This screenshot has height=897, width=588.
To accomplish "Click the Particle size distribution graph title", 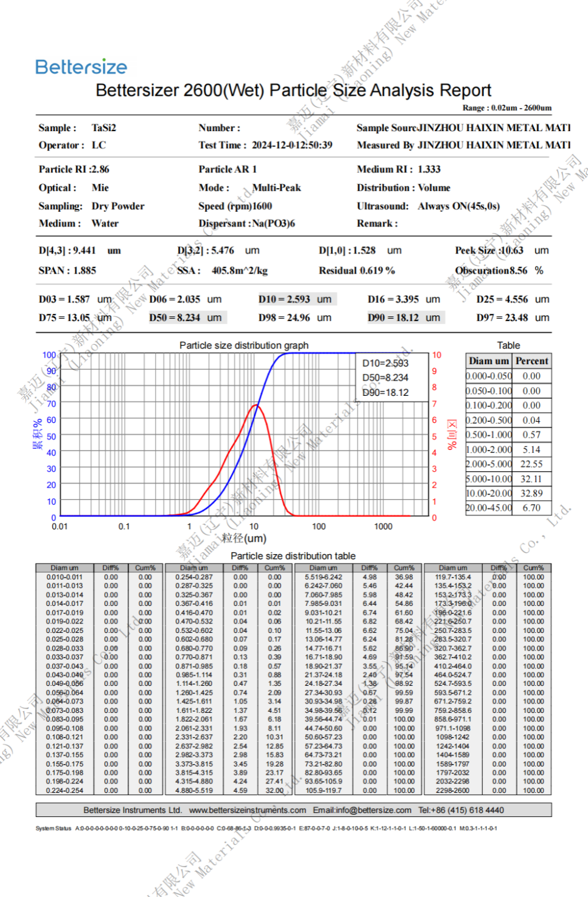I will [244, 345].
